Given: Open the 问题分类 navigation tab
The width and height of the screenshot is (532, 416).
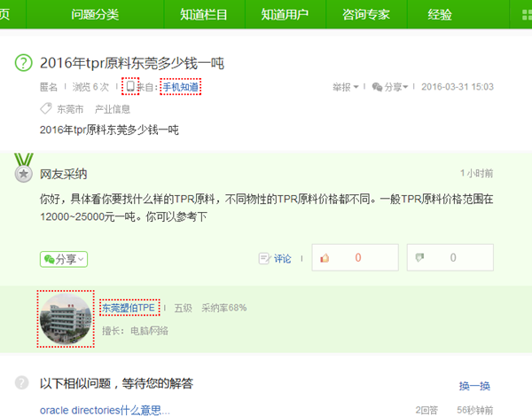Looking at the screenshot, I should (95, 14).
